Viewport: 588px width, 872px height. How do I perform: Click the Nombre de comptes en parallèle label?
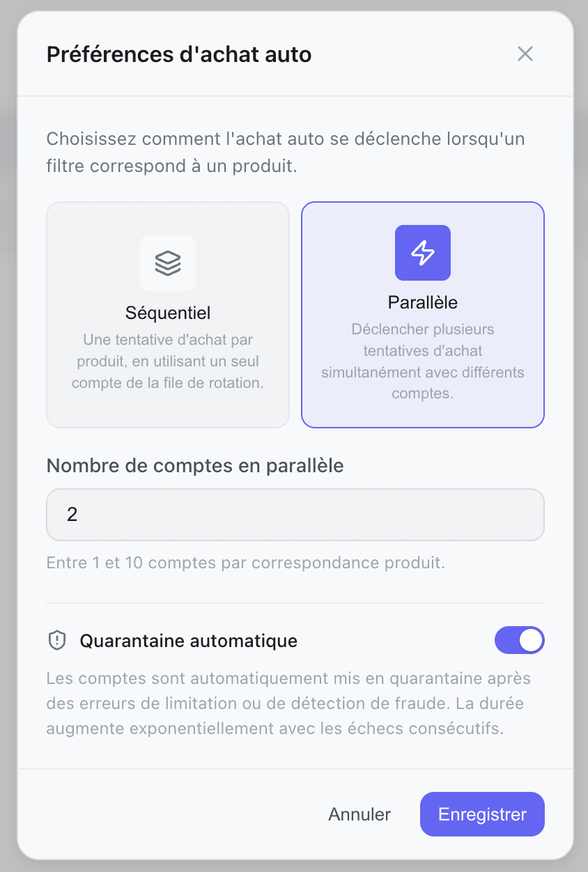pos(195,466)
